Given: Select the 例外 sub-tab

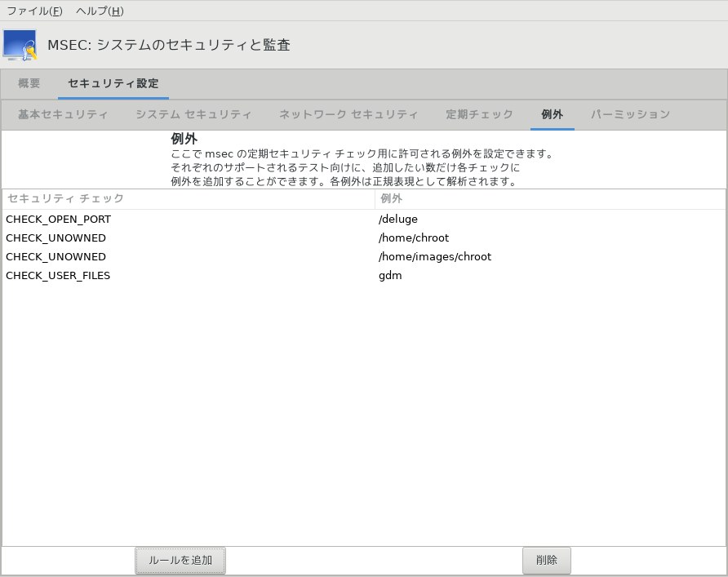Looking at the screenshot, I should tap(552, 114).
